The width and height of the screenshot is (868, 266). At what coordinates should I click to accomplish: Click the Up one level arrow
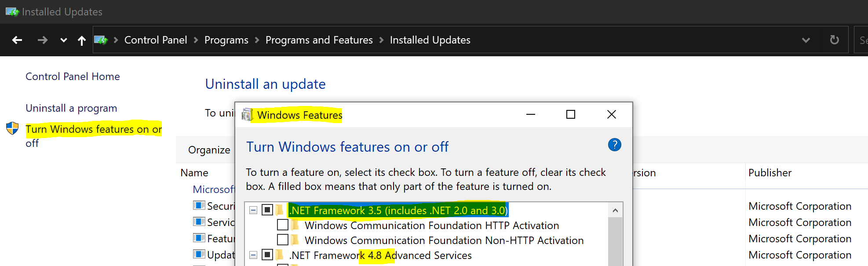(x=82, y=41)
